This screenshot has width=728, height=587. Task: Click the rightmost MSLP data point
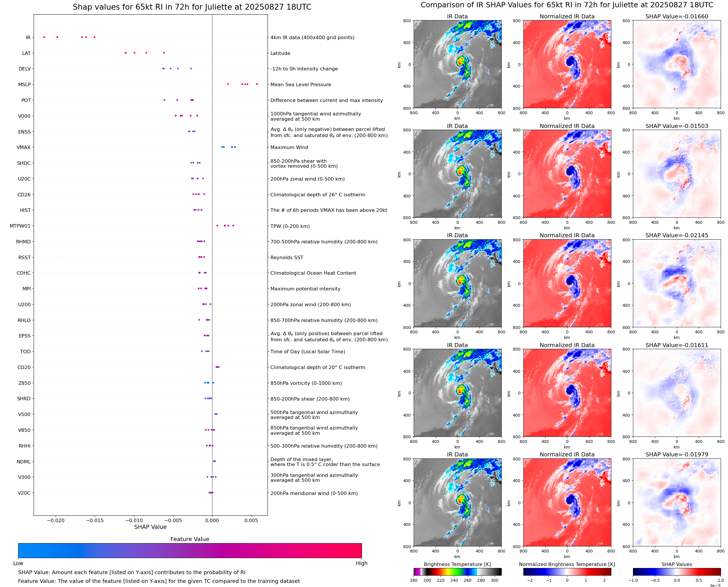257,84
